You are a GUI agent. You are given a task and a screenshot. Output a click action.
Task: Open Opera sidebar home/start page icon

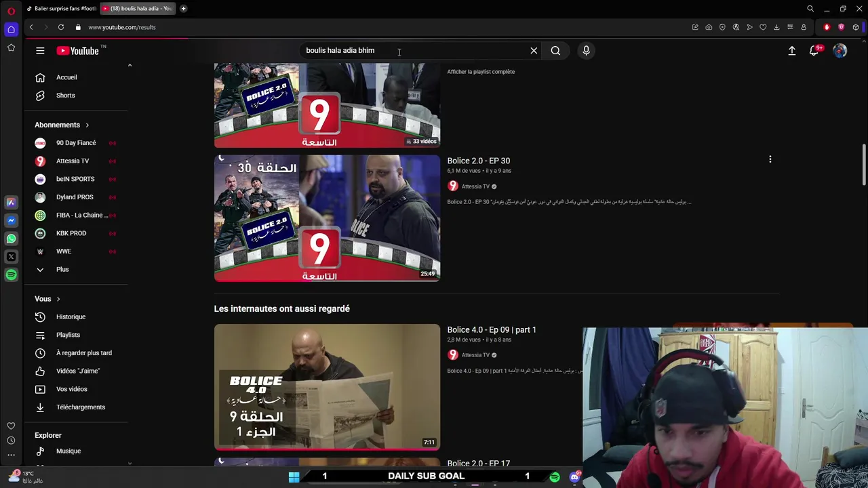pos(11,29)
